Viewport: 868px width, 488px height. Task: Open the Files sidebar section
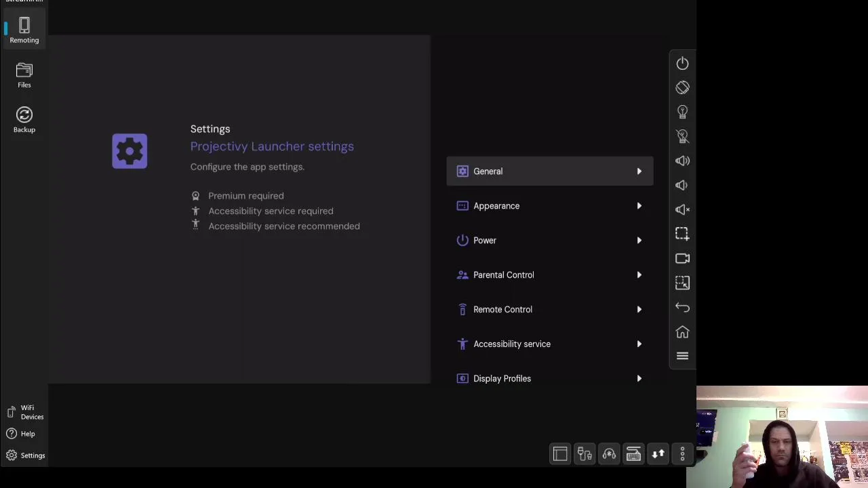click(24, 76)
